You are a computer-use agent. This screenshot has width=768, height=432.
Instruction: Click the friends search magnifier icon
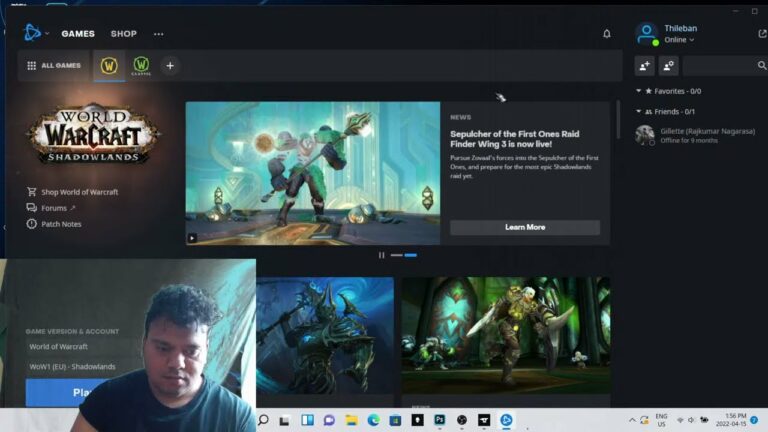[x=762, y=66]
